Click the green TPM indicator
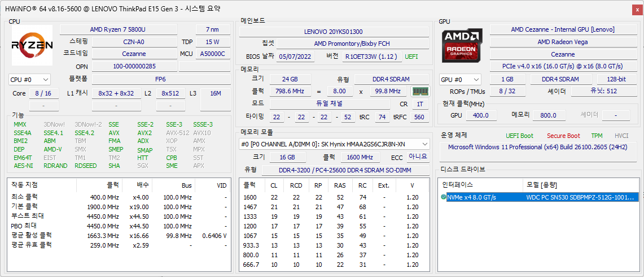644x277 pixels. (597, 136)
